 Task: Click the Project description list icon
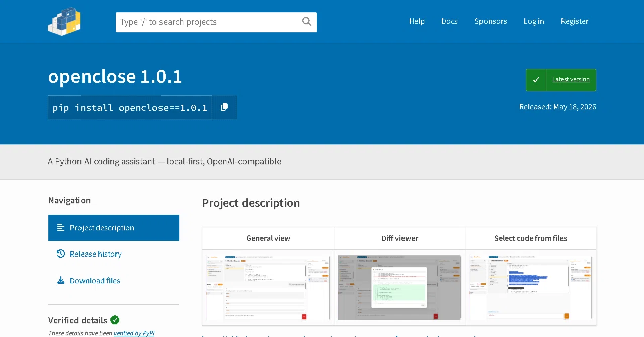61,228
